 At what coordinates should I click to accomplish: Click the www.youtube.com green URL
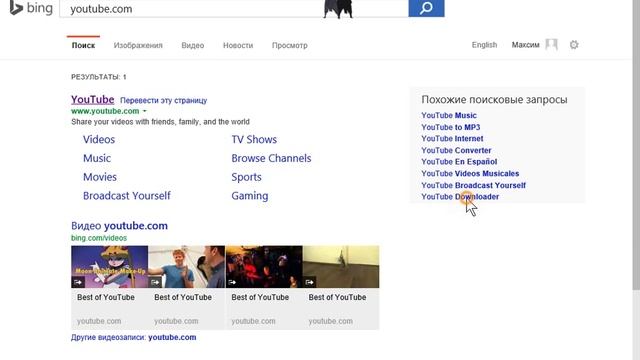105,111
